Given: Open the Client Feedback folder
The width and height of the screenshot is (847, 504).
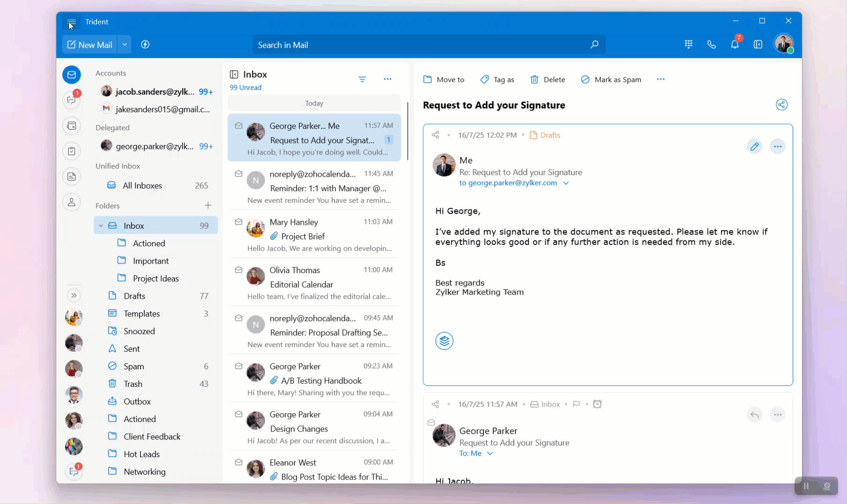Looking at the screenshot, I should pos(156,437).
